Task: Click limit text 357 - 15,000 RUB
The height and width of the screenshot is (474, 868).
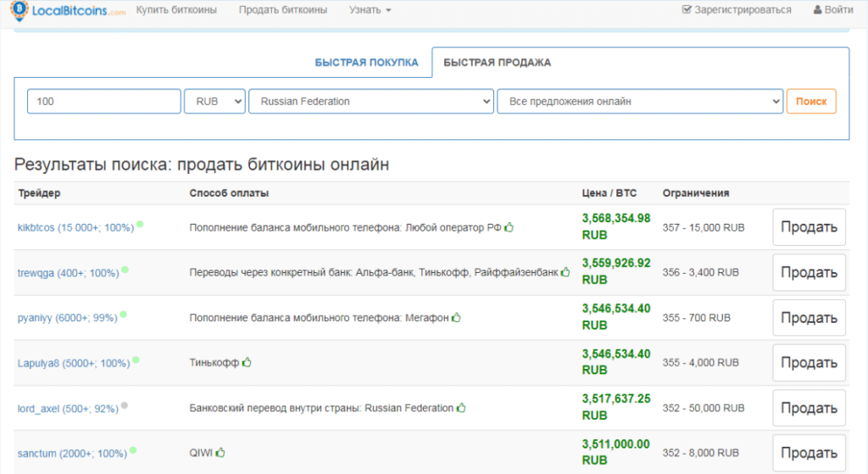Action: [x=704, y=227]
